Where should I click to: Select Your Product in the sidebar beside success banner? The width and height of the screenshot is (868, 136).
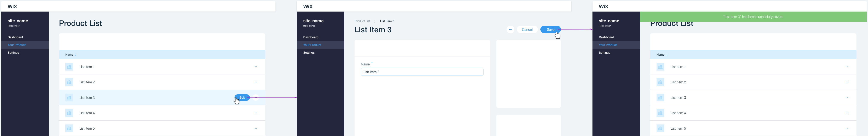[607, 45]
